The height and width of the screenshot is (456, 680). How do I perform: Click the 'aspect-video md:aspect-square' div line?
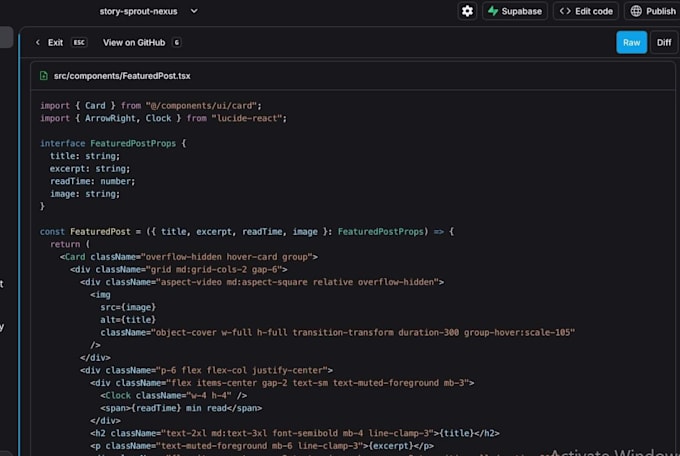(262, 282)
